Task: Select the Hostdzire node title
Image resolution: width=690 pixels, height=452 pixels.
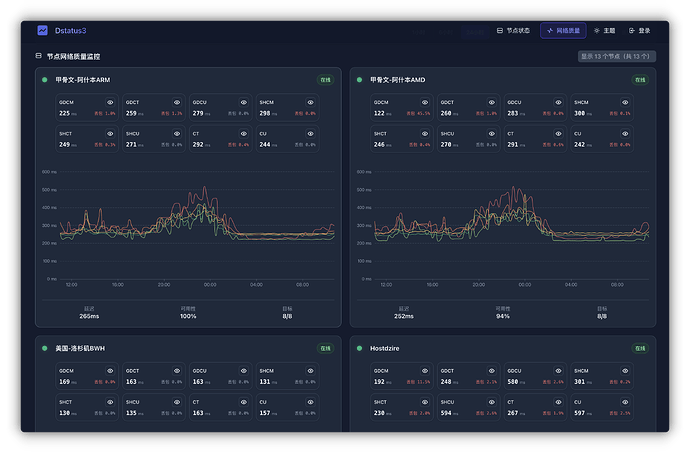Action: (x=385, y=348)
